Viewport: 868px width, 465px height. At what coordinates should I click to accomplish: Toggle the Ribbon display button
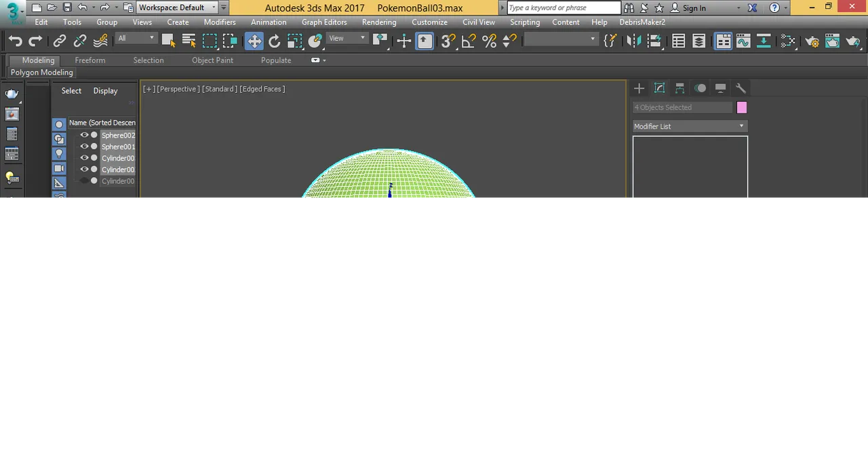point(724,41)
